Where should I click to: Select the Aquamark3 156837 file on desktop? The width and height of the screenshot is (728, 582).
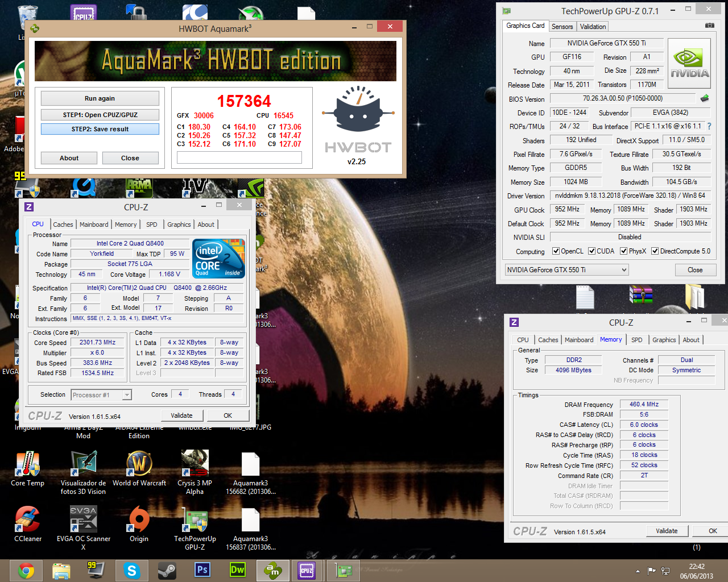pos(250,529)
